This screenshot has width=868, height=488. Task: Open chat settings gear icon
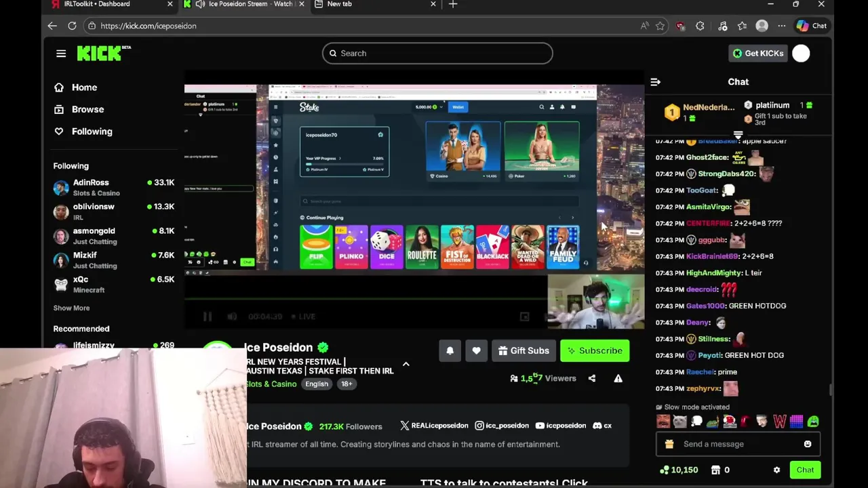776,470
